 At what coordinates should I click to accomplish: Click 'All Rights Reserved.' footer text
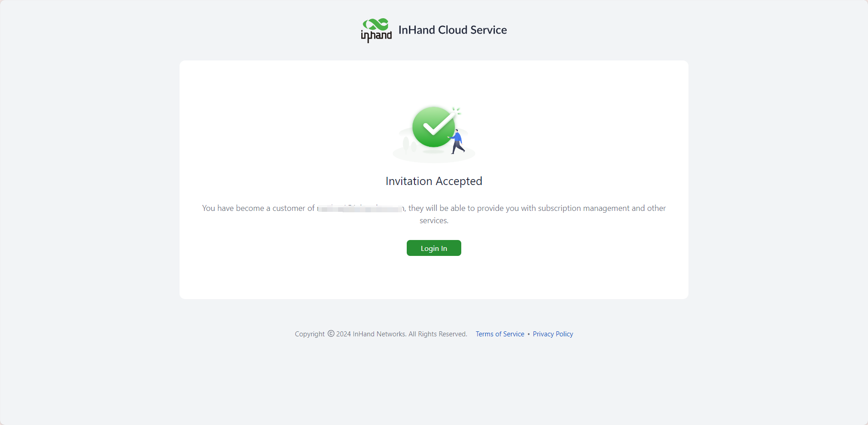pos(438,334)
